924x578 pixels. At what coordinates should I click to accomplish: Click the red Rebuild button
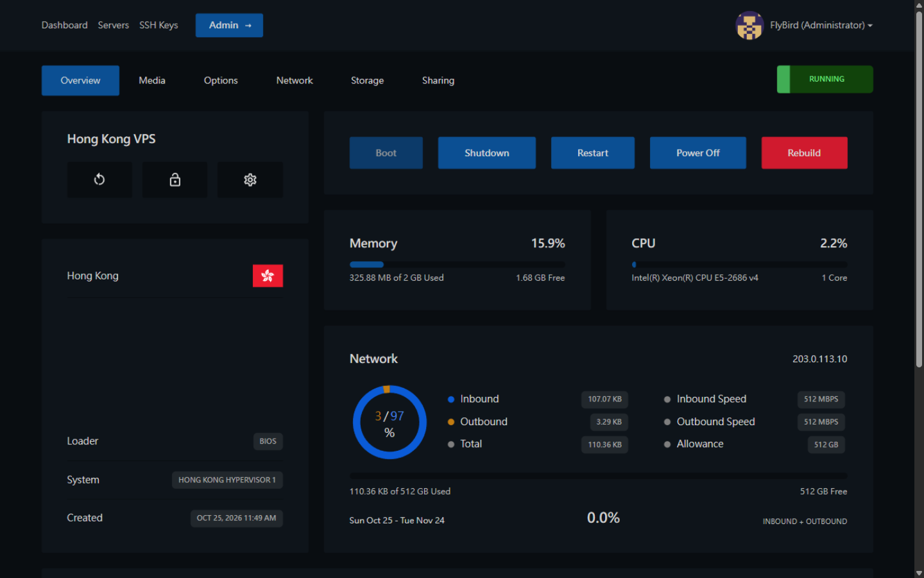point(805,153)
